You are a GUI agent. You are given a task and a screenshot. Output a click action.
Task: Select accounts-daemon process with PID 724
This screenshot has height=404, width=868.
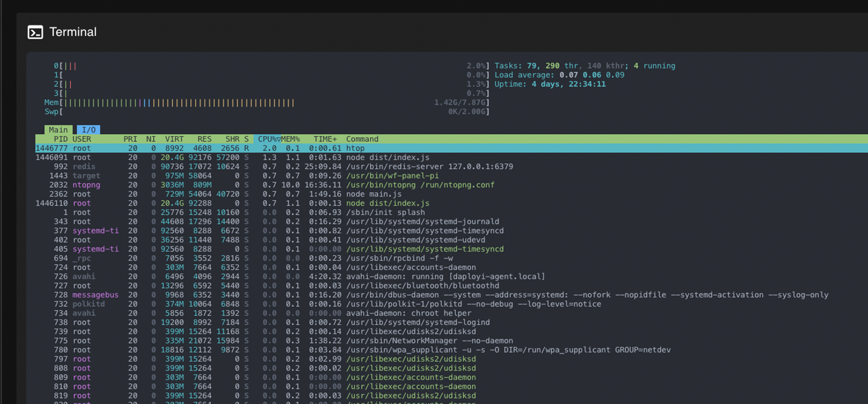point(451,267)
